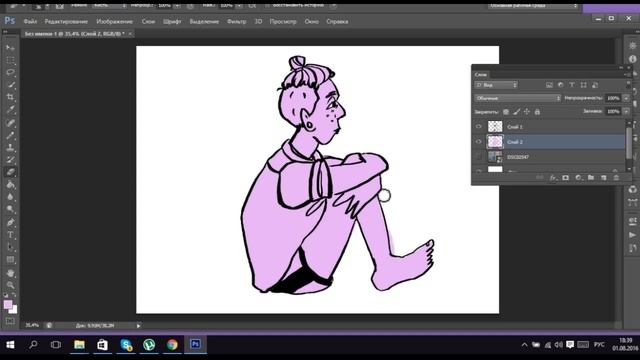Toggle lock image pixels brush icon
Image resolution: width=640 pixels, height=360 pixels.
click(516, 111)
